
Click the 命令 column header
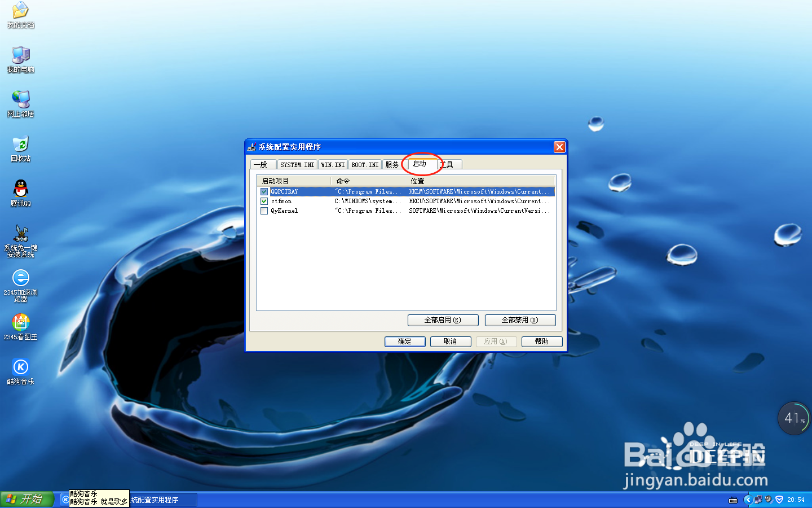tap(368, 181)
